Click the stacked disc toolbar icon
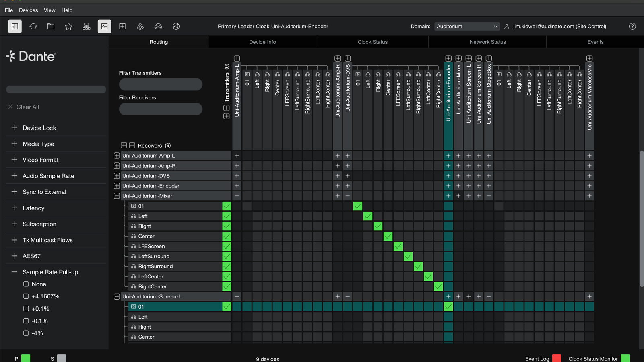 [158, 26]
